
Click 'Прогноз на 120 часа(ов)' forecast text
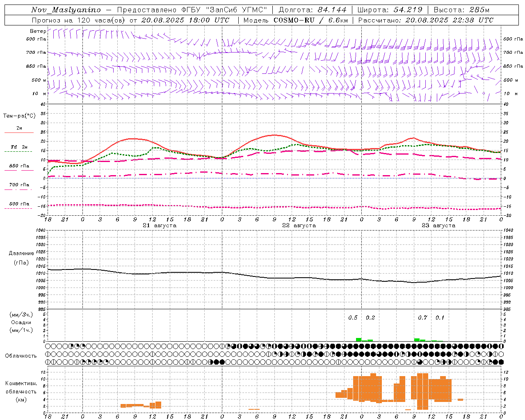click(x=79, y=20)
